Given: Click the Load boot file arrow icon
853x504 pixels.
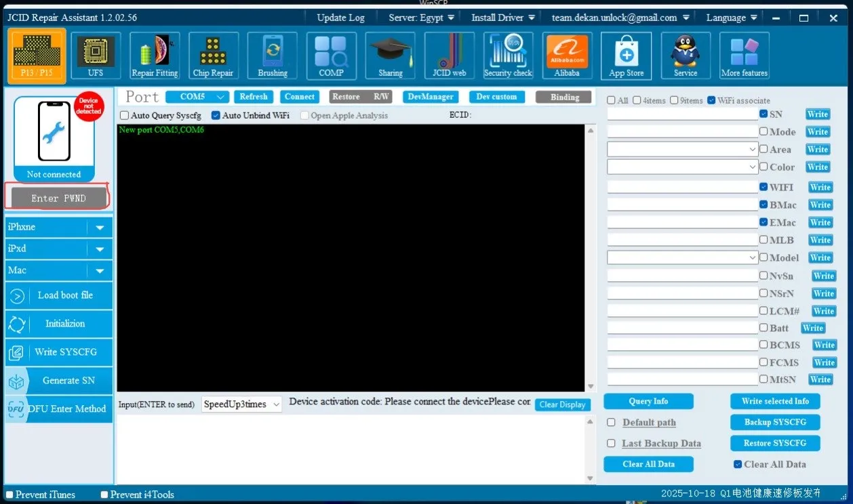Looking at the screenshot, I should tap(17, 296).
